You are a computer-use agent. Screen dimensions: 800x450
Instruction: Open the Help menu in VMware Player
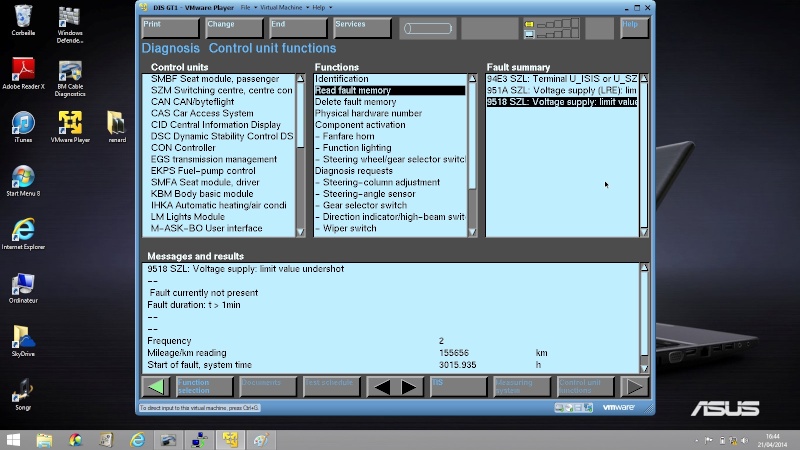tap(321, 8)
